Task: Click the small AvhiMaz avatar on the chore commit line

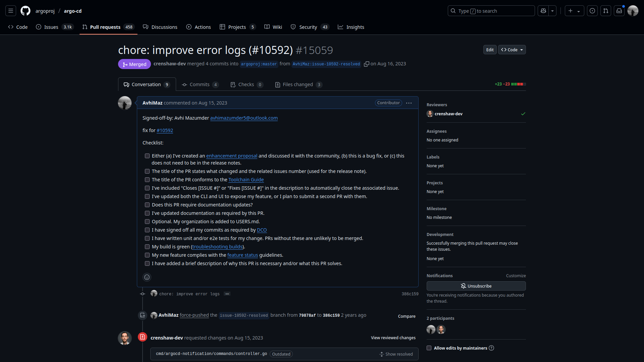Action: [x=154, y=293]
